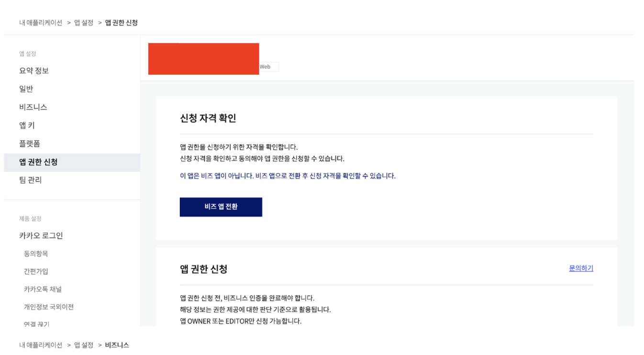Open 팀 관리 menu

click(31, 180)
